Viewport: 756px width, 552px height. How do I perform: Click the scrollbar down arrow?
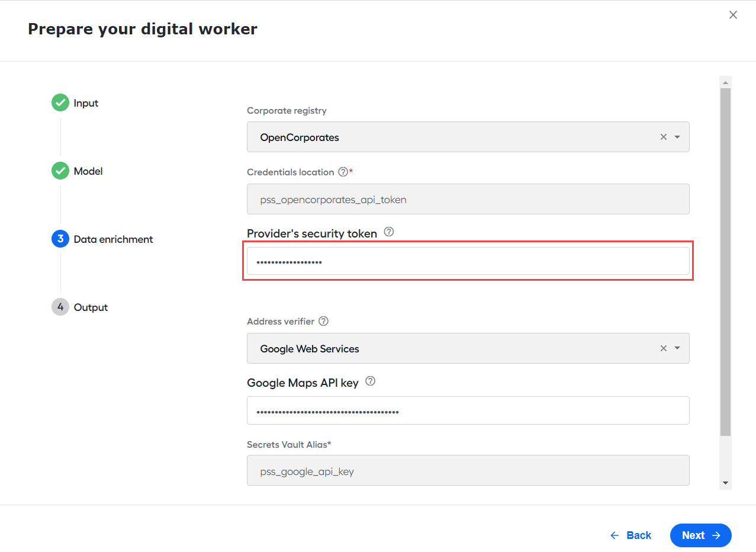click(725, 483)
